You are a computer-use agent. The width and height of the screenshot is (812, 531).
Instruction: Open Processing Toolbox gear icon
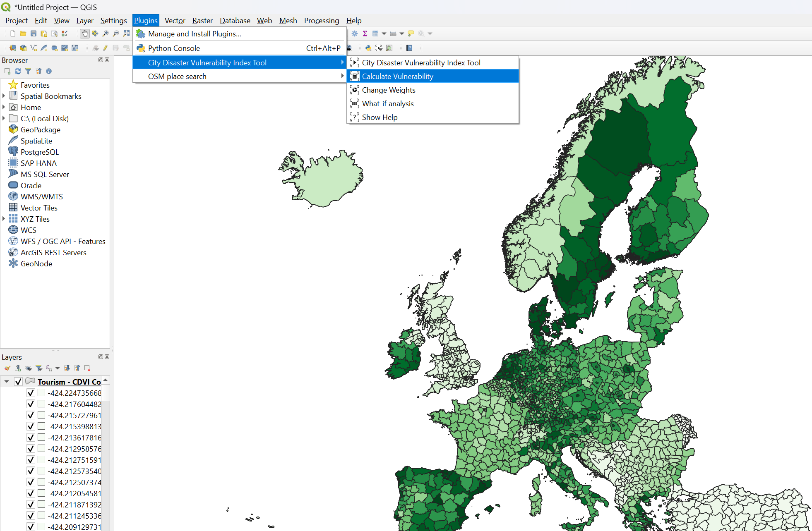[355, 33]
